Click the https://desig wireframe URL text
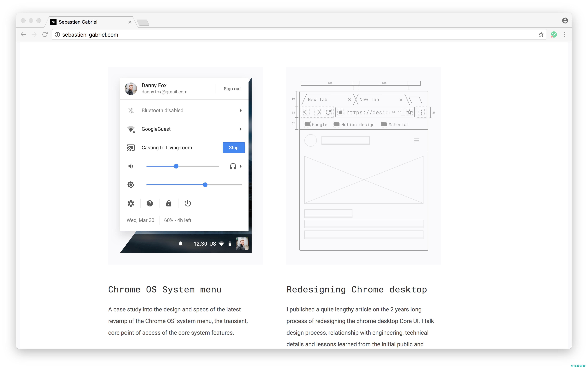The height and width of the screenshot is (368, 588). coord(368,112)
